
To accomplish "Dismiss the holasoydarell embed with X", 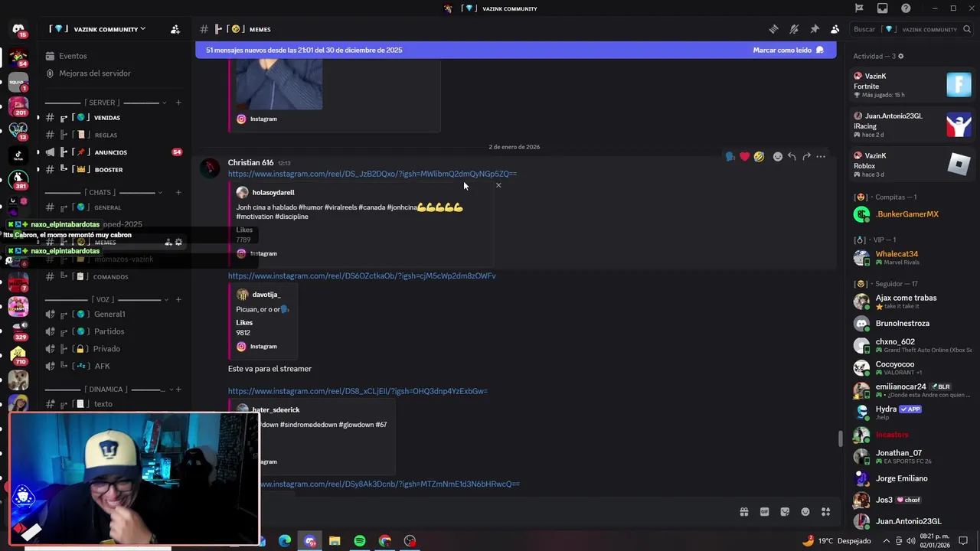I will coord(498,185).
